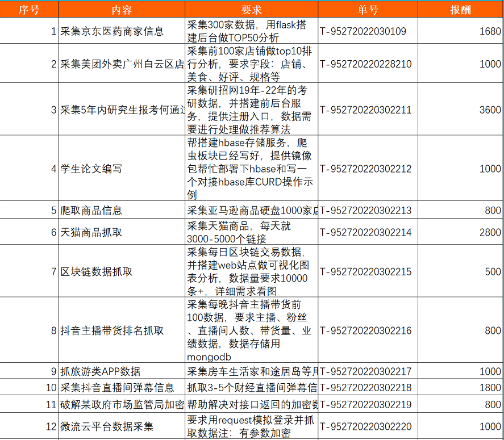The image size is (504, 440).
Task: Click the sequence number 12 cell
Action: click(29, 426)
